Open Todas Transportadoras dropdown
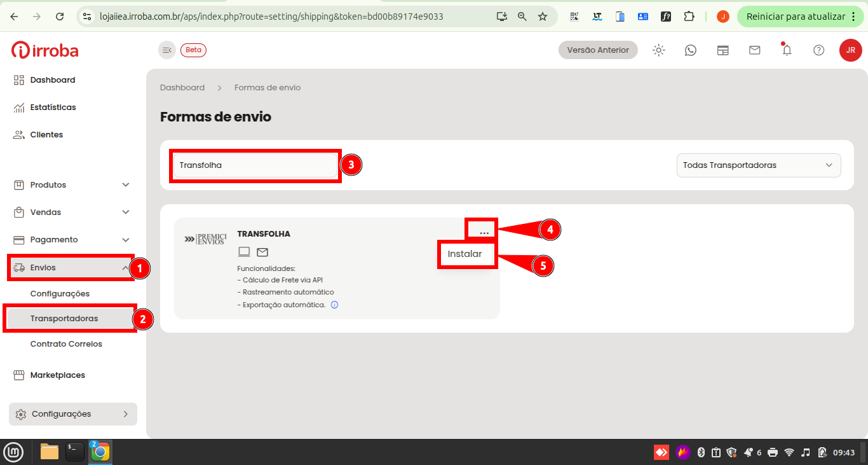The image size is (868, 465). [759, 165]
